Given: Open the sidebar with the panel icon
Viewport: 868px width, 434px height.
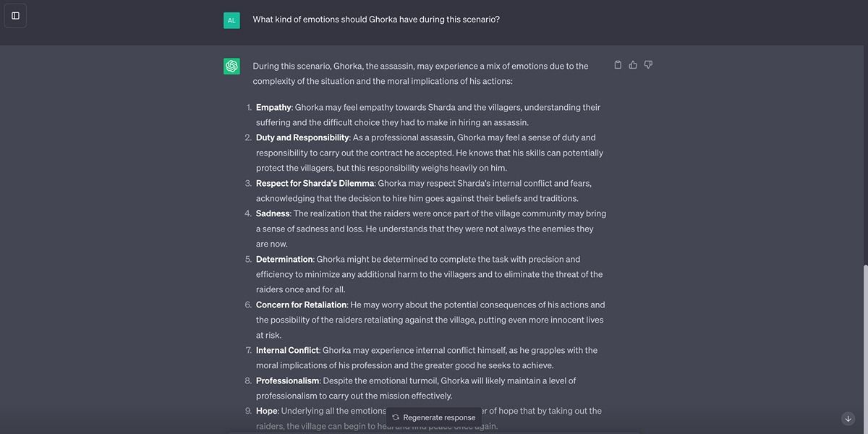Looking at the screenshot, I should [15, 16].
